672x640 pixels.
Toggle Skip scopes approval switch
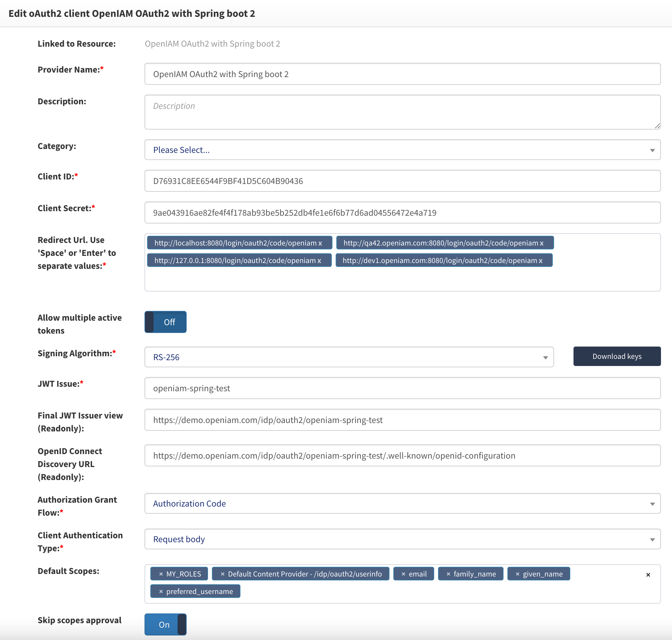[x=166, y=624]
